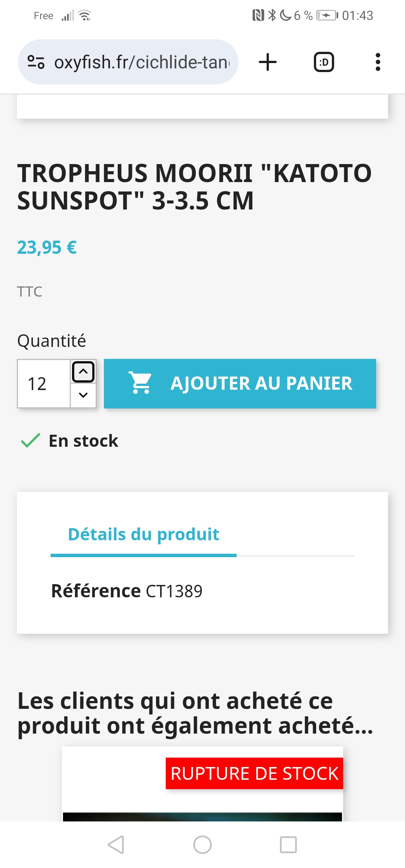The height and width of the screenshot is (868, 405).
Task: Tap the 23,95 € price
Action: [47, 247]
